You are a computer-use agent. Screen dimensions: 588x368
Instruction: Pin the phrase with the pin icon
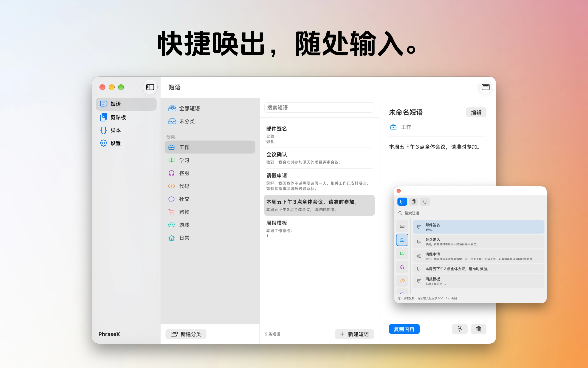click(459, 329)
